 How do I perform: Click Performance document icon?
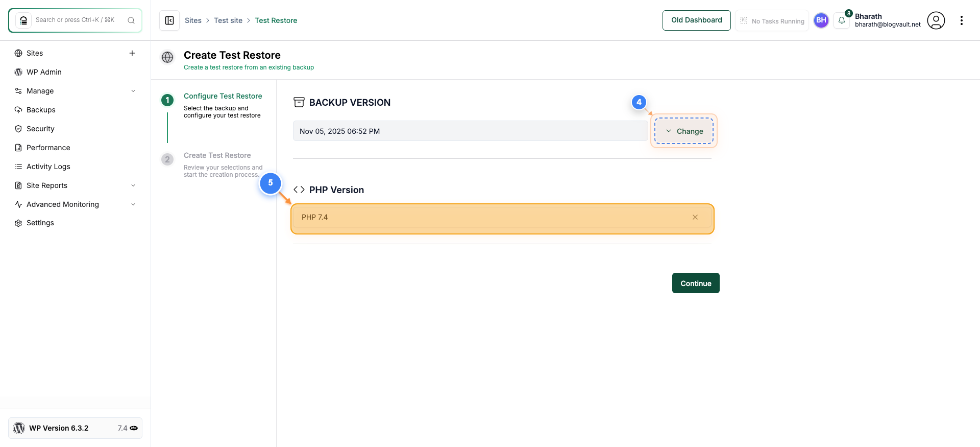click(x=18, y=148)
